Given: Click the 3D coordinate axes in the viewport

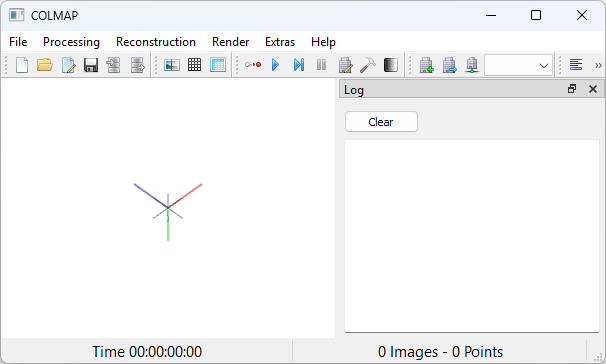Looking at the screenshot, I should (x=168, y=212).
